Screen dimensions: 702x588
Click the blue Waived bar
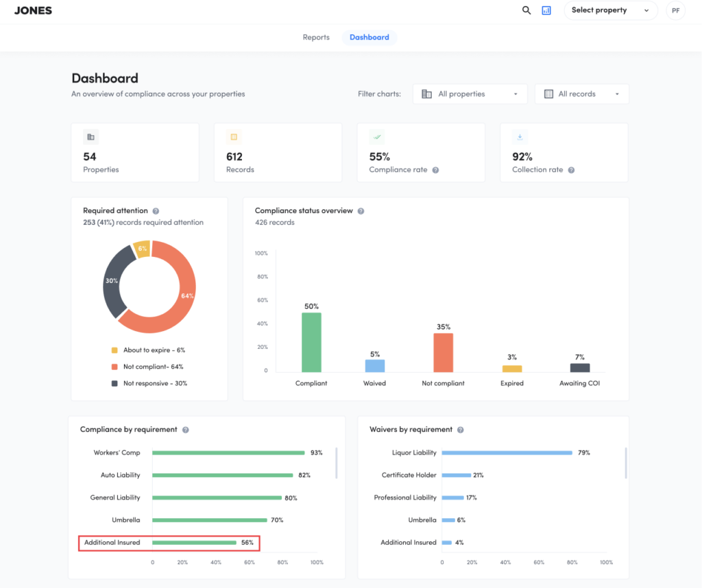pyautogui.click(x=375, y=365)
